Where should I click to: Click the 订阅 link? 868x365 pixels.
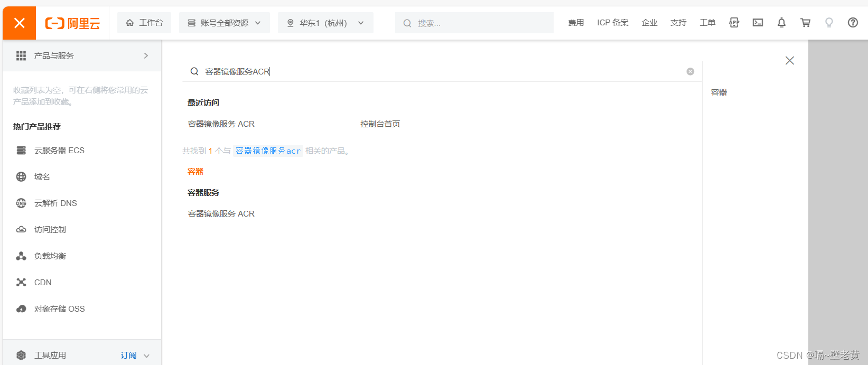tap(128, 355)
